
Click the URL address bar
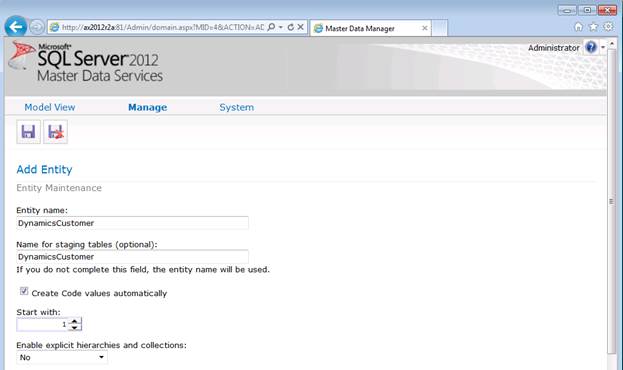[163, 27]
